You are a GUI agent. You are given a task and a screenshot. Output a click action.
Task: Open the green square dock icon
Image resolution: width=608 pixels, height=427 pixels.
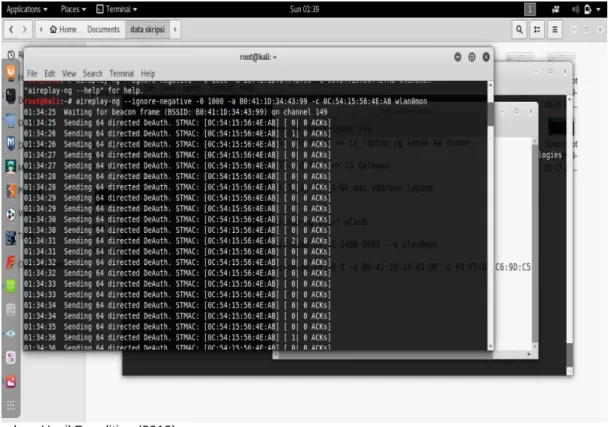(x=11, y=286)
